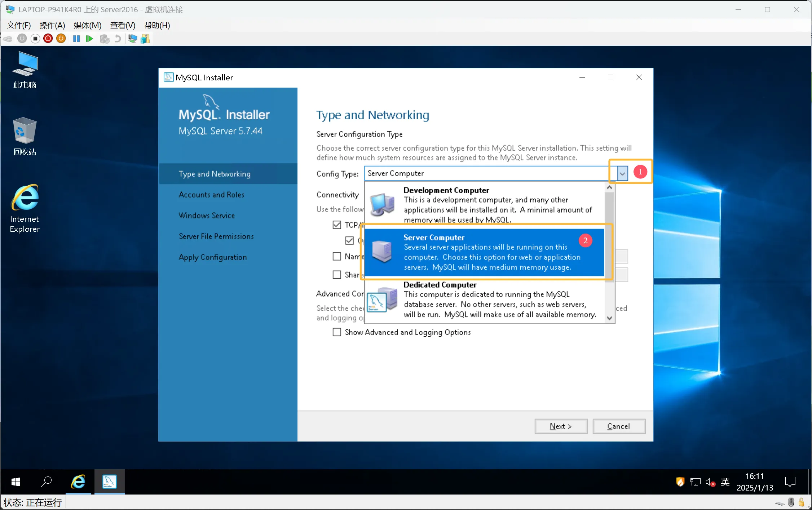Scroll down the configuration type list
Image resolution: width=812 pixels, height=510 pixels.
point(610,319)
